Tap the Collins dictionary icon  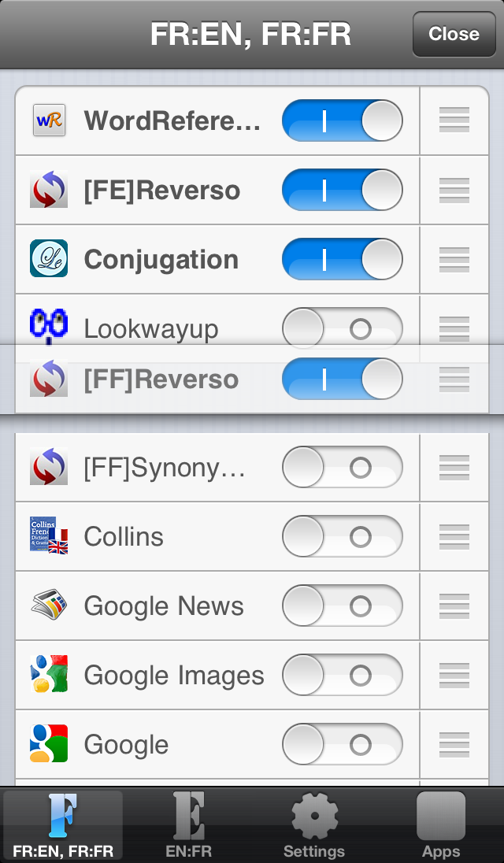coord(49,536)
